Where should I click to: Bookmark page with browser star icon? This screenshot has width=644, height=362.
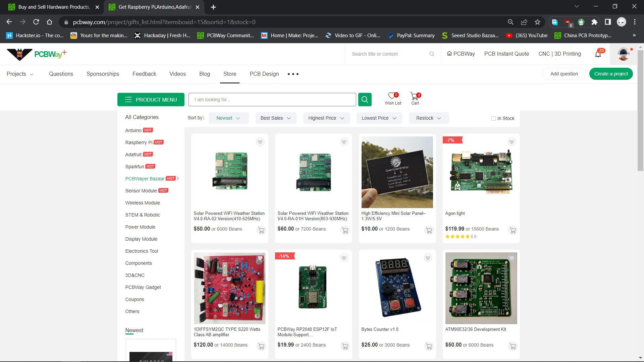(x=537, y=22)
